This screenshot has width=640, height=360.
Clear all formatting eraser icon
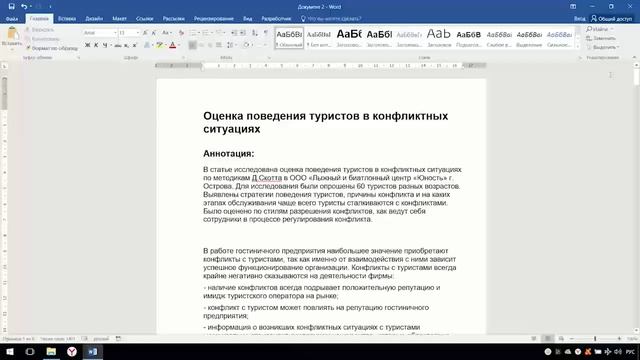[x=181, y=33]
